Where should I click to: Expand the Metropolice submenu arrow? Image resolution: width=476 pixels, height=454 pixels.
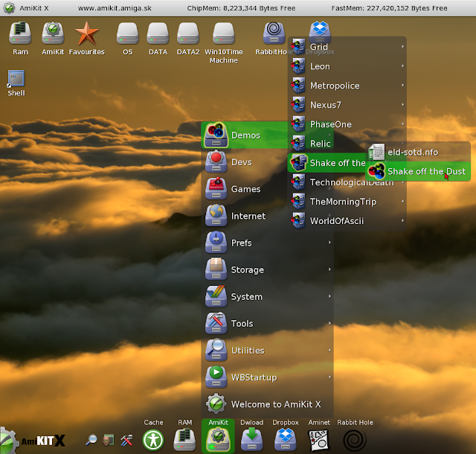click(402, 85)
